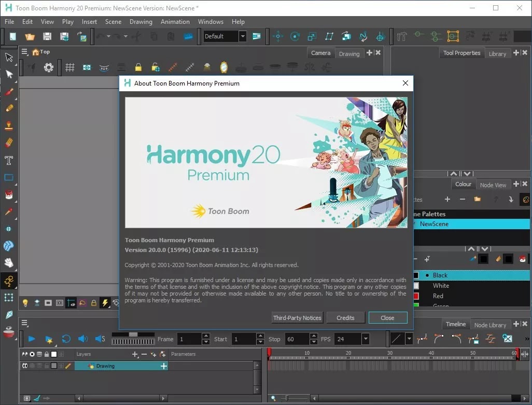The image size is (532, 405).
Task: Open the Windows menu
Action: click(211, 22)
